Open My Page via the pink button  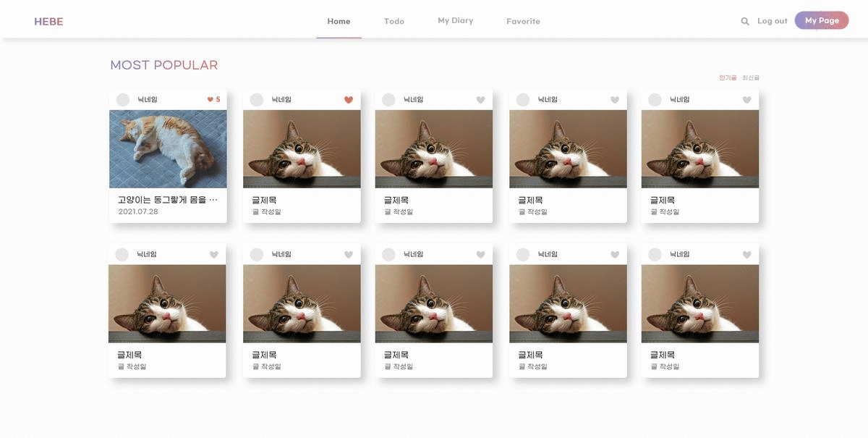[x=822, y=20]
